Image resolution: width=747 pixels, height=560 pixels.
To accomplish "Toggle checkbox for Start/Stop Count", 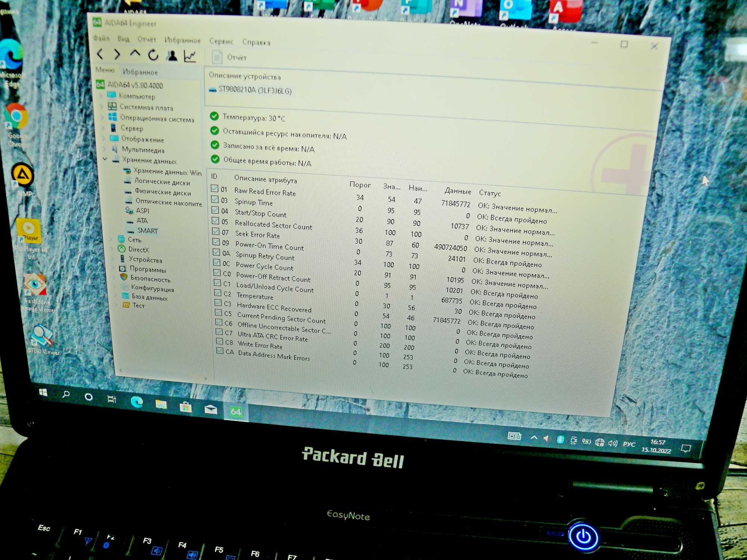I will 216,210.
